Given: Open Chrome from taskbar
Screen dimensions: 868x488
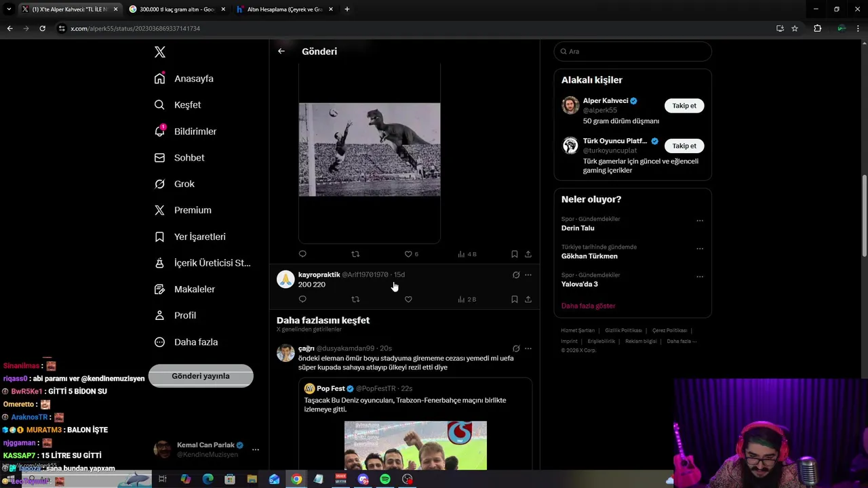Looking at the screenshot, I should [x=296, y=479].
